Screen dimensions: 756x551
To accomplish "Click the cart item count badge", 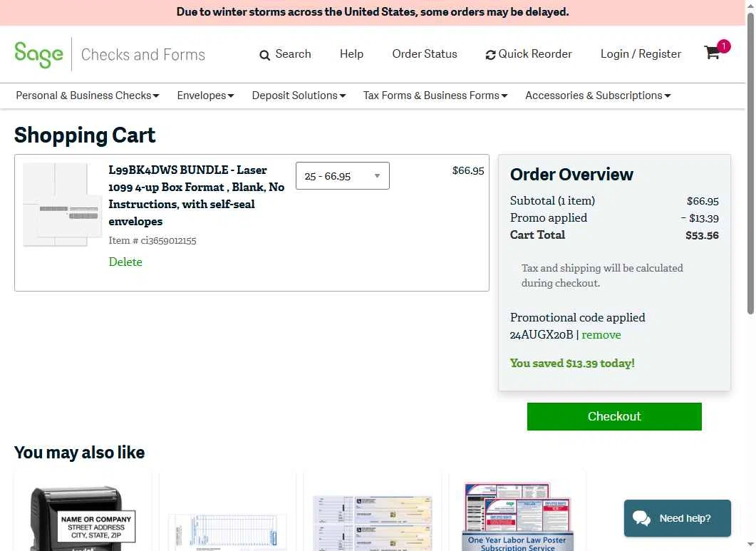I will tap(723, 46).
